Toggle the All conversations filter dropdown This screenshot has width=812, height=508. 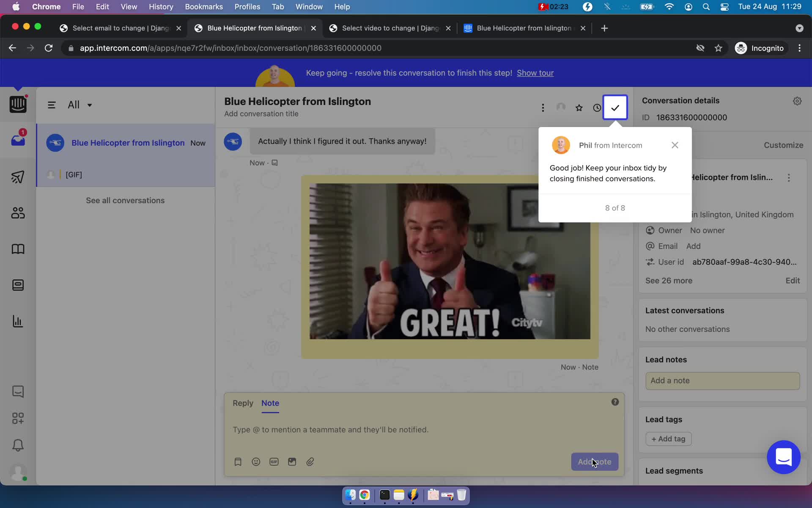(x=79, y=105)
